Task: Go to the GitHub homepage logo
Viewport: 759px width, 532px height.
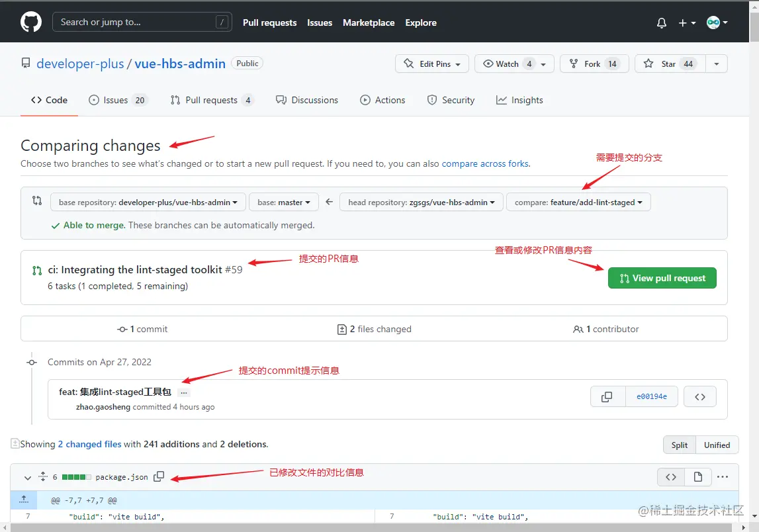Action: click(31, 22)
